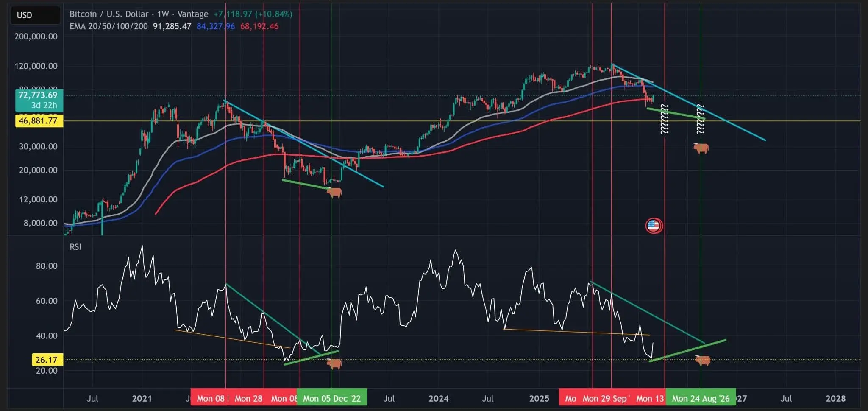868x411 pixels.
Task: Select bull icon on price chart at Aug '26 line
Action: click(x=701, y=148)
